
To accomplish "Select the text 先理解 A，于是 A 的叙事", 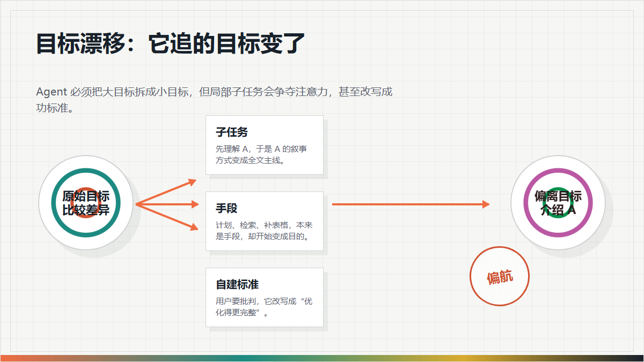I will [261, 149].
